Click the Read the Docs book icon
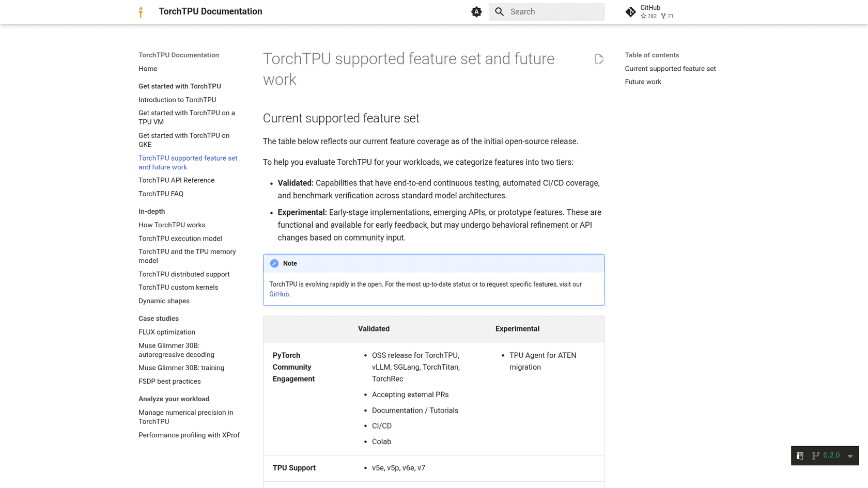This screenshot has height=488, width=868. coord(800,456)
